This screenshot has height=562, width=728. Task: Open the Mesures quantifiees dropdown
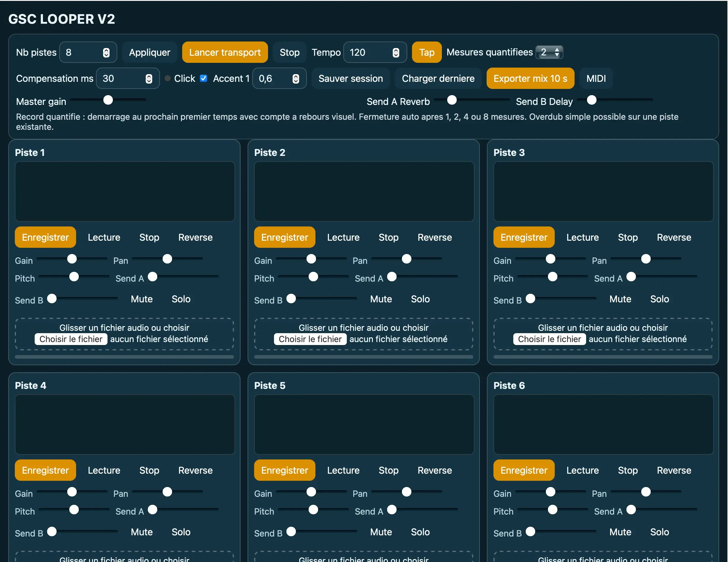pos(549,52)
